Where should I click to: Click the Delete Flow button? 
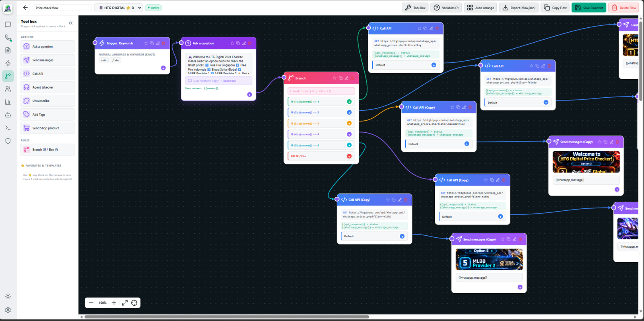coord(624,8)
